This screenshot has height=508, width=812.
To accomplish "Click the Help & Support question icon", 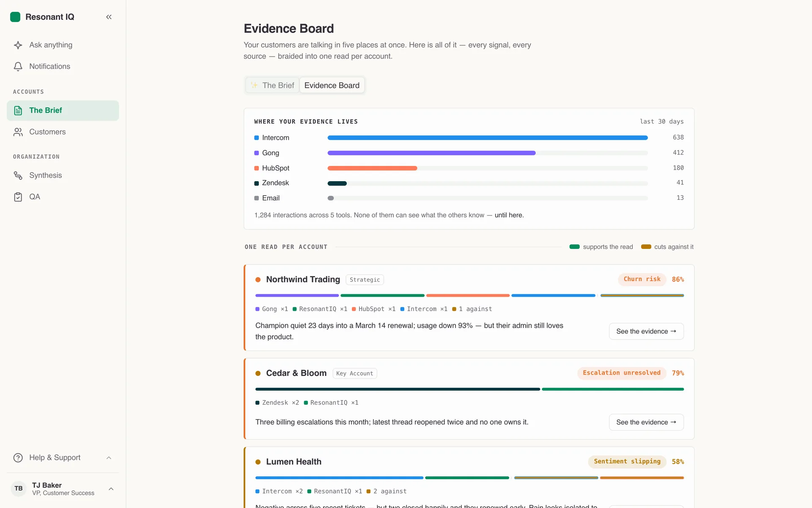I will click(x=18, y=458).
